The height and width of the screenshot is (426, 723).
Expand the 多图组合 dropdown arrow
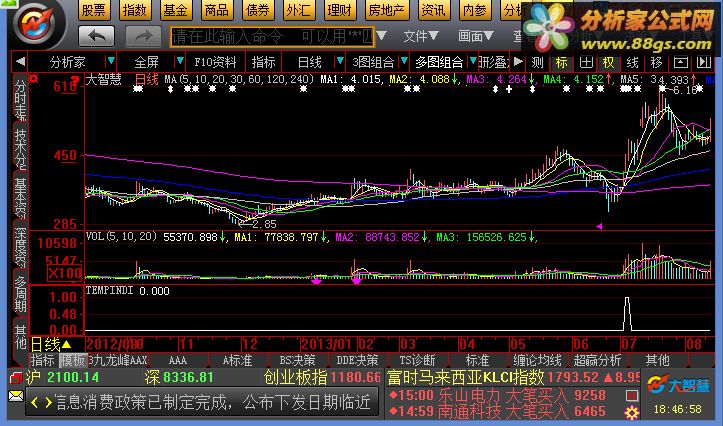(473, 61)
